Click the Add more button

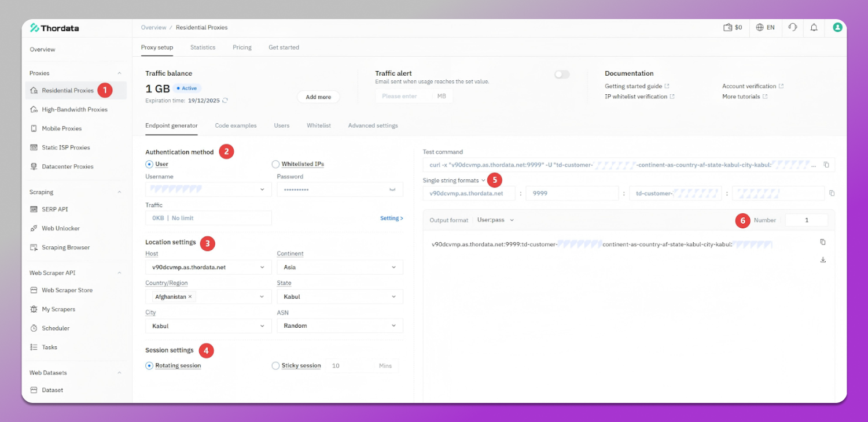click(x=318, y=97)
